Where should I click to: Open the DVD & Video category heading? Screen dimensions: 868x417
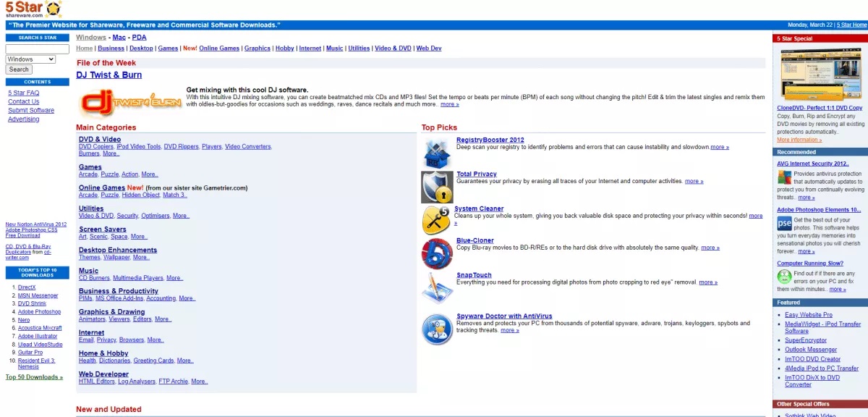pyautogui.click(x=100, y=139)
